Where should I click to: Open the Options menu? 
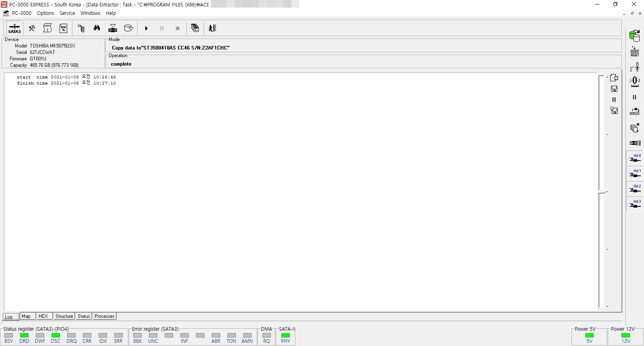click(45, 13)
